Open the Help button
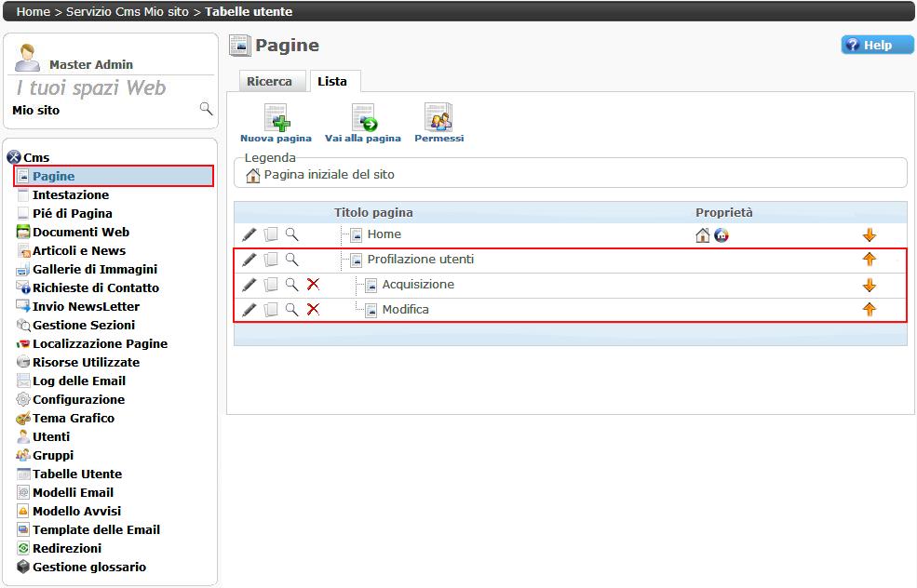 click(877, 45)
